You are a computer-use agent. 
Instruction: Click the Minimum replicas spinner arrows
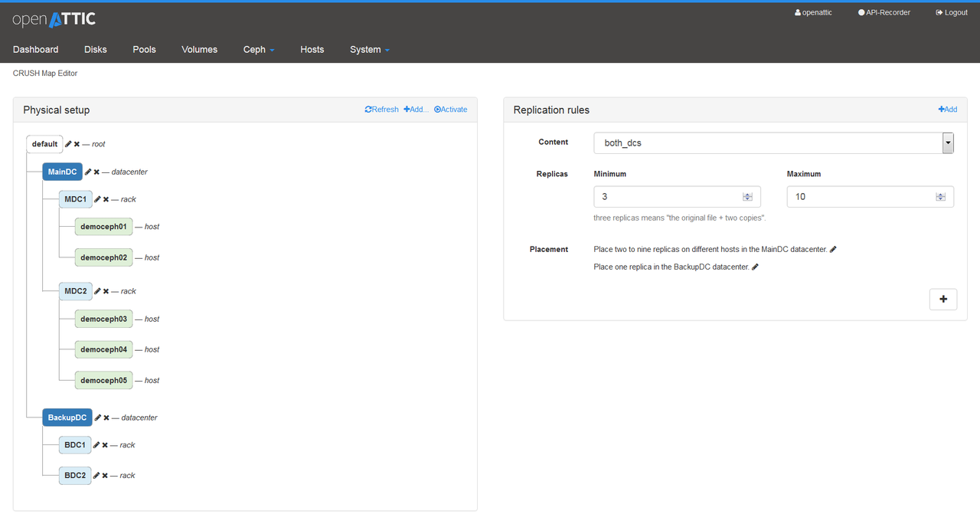[x=747, y=197]
